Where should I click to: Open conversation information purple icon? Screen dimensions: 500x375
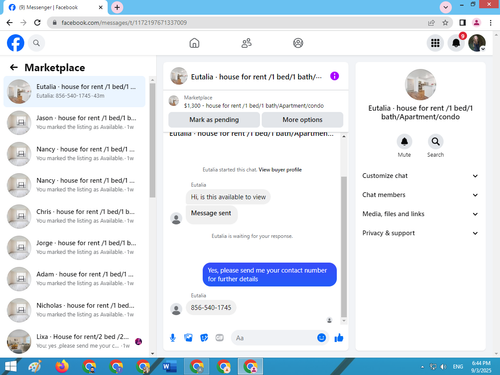tap(334, 76)
